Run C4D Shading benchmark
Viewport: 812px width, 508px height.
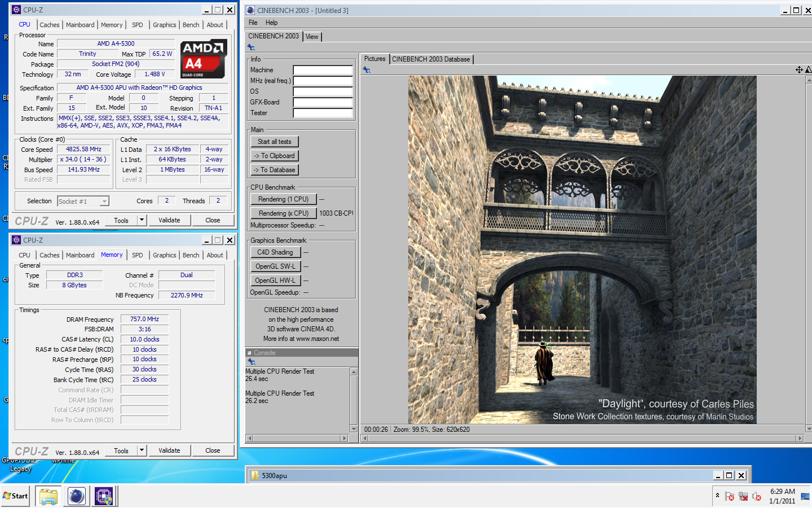click(x=276, y=252)
